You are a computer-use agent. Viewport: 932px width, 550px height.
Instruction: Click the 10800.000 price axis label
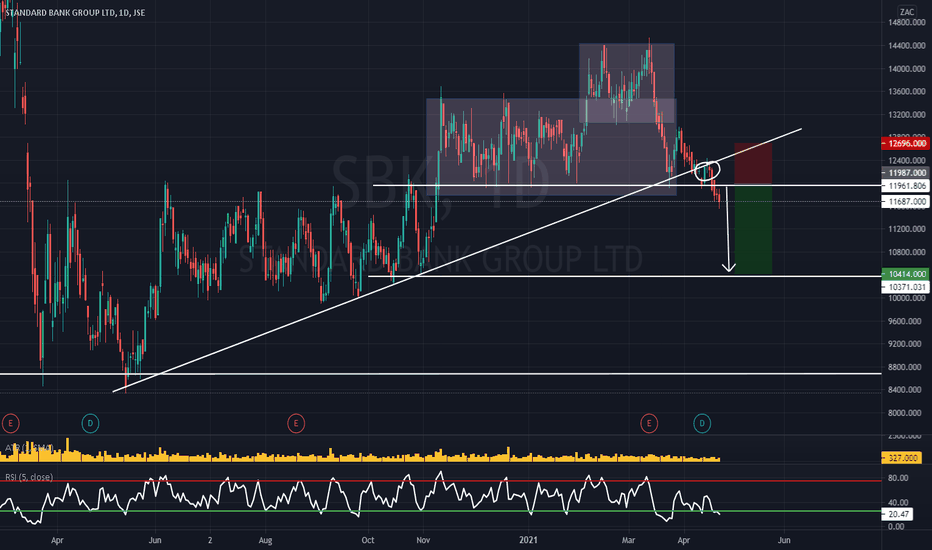click(x=907, y=252)
